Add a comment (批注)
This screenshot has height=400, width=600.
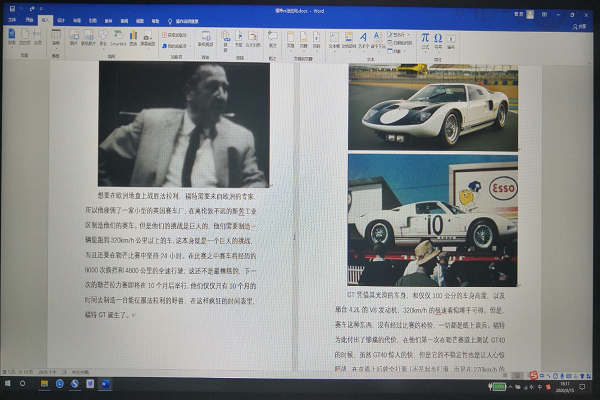point(272,37)
